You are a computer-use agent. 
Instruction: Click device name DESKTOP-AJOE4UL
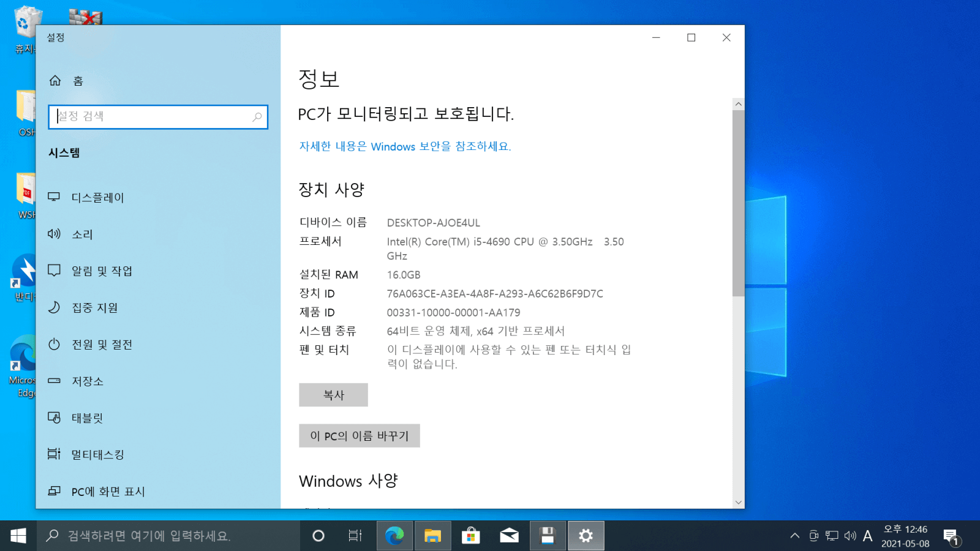[433, 223]
